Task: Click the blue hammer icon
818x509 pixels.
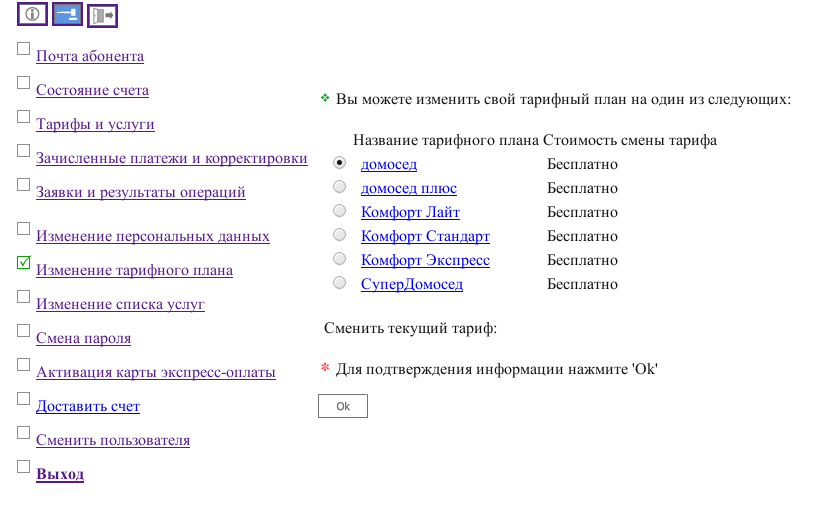Action: [67, 16]
